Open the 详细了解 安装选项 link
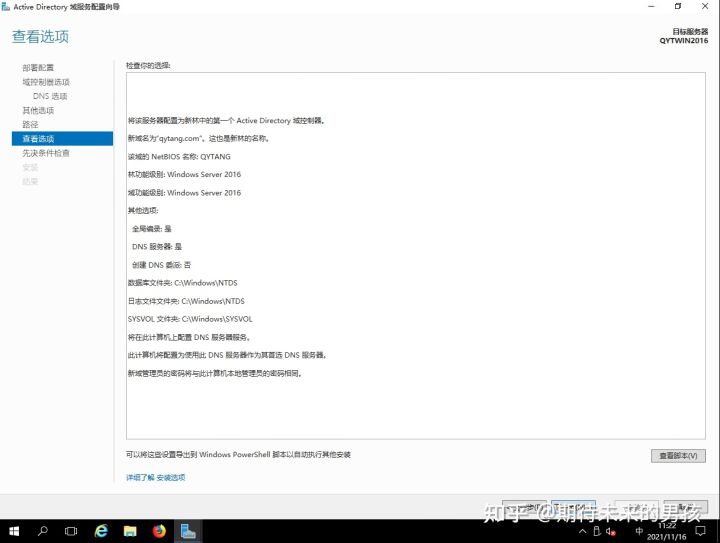This screenshot has height=543, width=720. pos(156,477)
